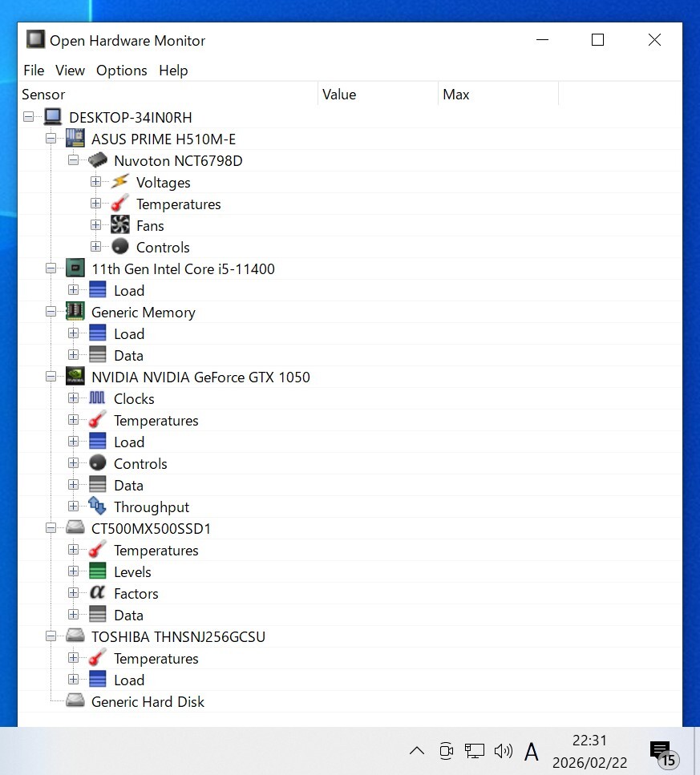Click the Throughput arrows icon
The height and width of the screenshot is (775, 700).
97,507
